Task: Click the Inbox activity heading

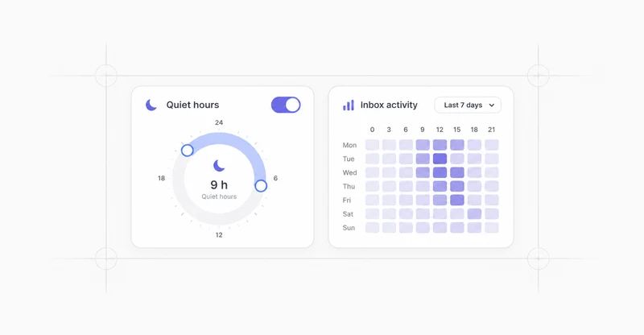Action: click(389, 105)
